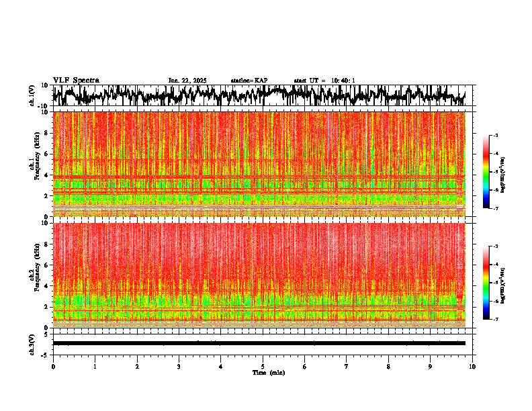This screenshot has width=532, height=411.
Task: Click time axis tick label '1'
Action: coord(95,367)
